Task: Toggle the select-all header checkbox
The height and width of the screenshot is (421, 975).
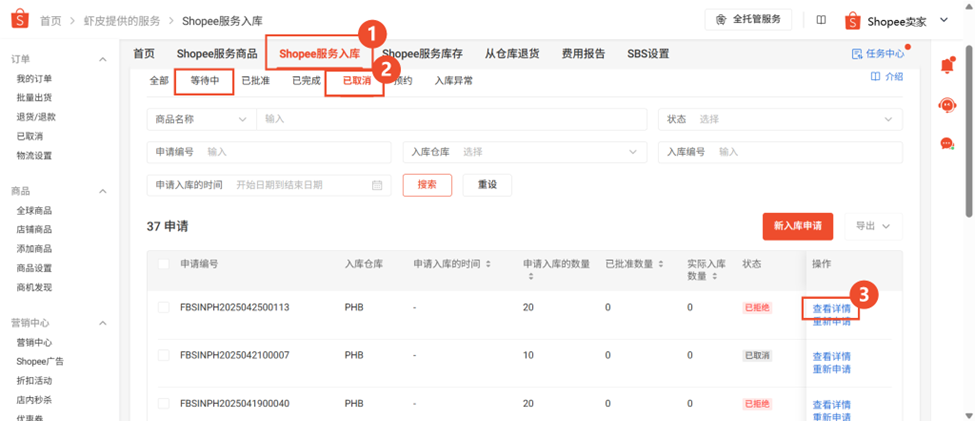Action: [164, 264]
